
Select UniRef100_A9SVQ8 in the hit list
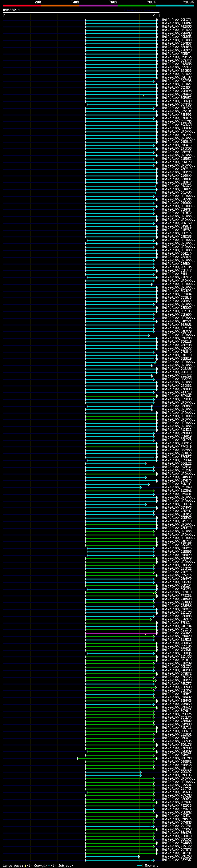(176, 81)
